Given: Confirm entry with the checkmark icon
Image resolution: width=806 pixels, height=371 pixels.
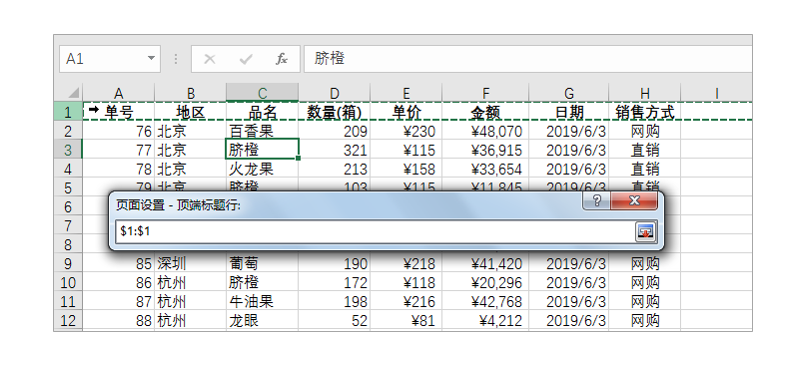Looking at the screenshot, I should click(x=246, y=59).
